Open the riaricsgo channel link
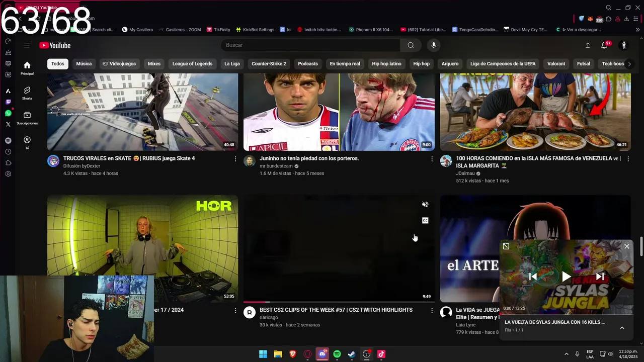 pos(269,317)
